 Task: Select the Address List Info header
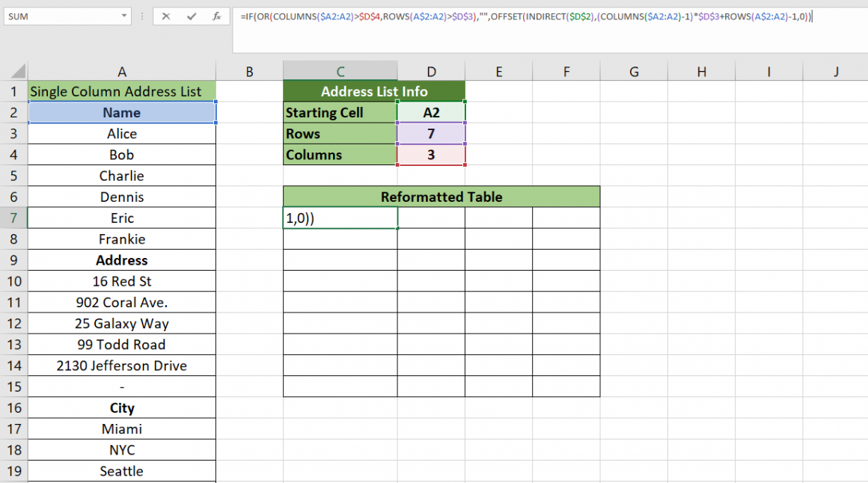tap(374, 90)
